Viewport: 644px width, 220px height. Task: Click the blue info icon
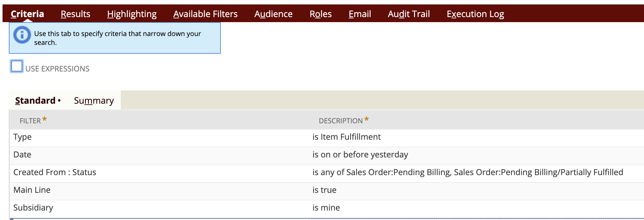tap(22, 35)
